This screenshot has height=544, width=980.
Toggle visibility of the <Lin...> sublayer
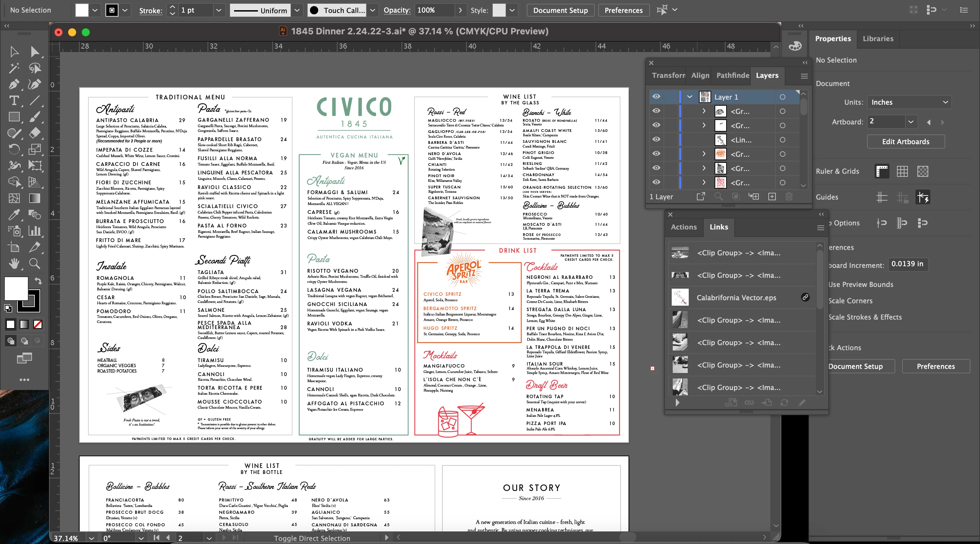656,139
